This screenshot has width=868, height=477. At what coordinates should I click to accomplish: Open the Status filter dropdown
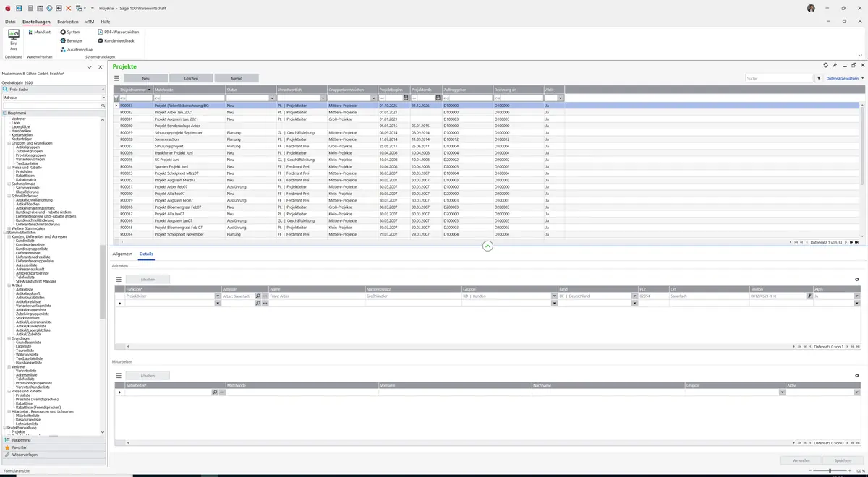pyautogui.click(x=272, y=98)
